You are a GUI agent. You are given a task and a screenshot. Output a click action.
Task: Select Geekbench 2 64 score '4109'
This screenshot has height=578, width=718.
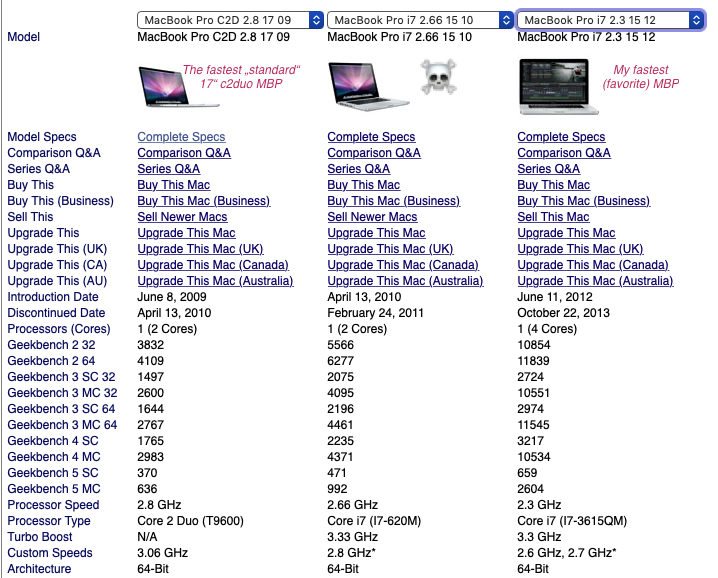pyautogui.click(x=151, y=361)
